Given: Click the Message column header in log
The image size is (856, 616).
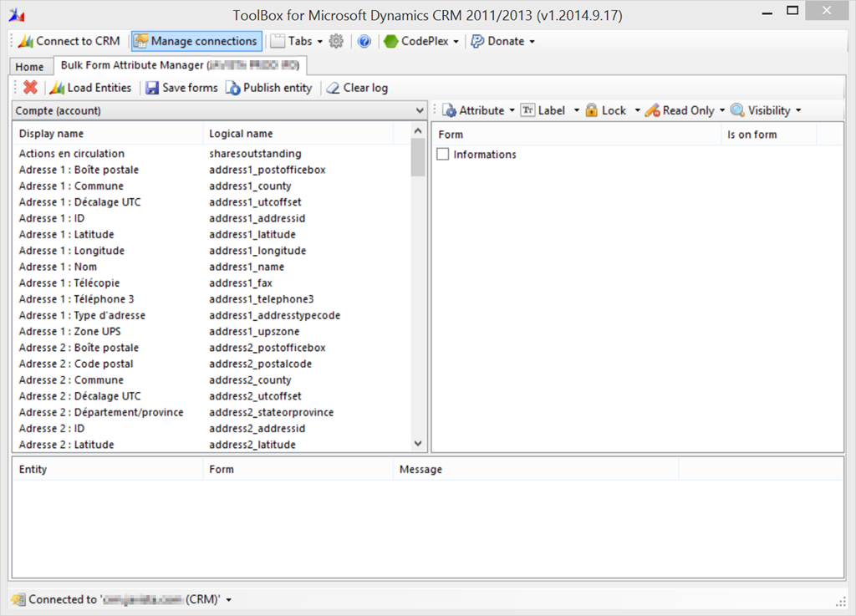Looking at the screenshot, I should tap(536, 470).
